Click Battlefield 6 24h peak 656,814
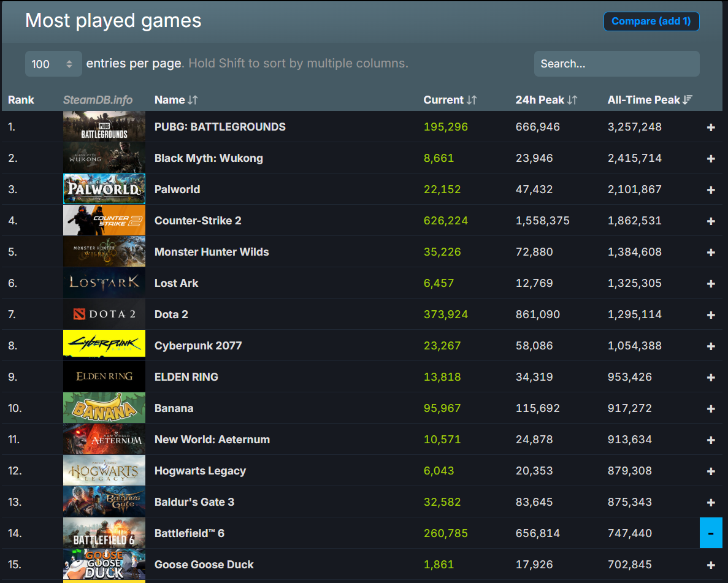Viewport: 728px width, 583px height. click(538, 533)
